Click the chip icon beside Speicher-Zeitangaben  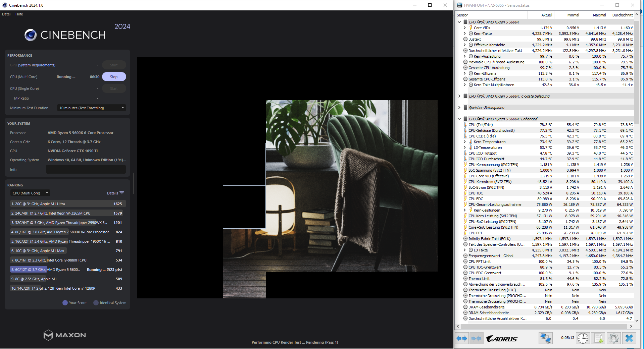pos(465,108)
